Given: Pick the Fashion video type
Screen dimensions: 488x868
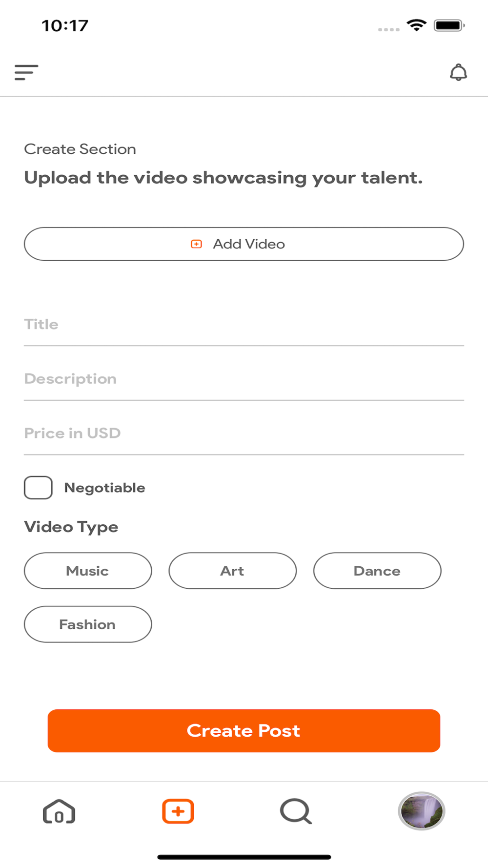Looking at the screenshot, I should click(88, 624).
